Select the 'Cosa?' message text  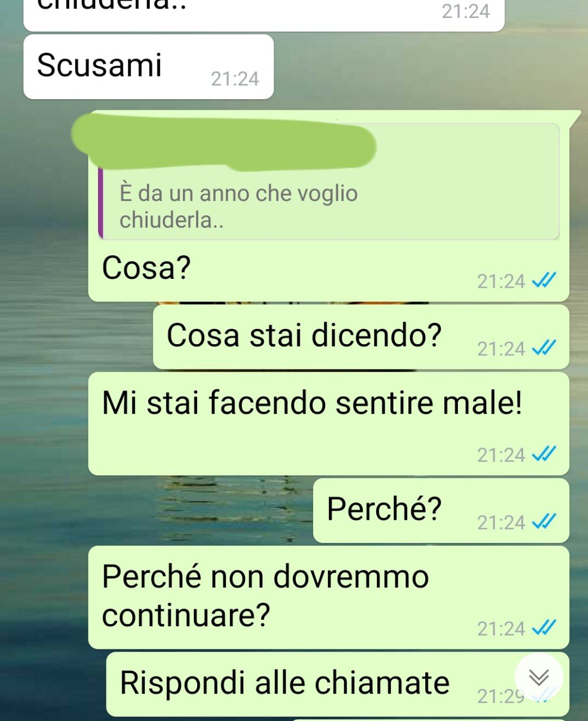pos(146,268)
